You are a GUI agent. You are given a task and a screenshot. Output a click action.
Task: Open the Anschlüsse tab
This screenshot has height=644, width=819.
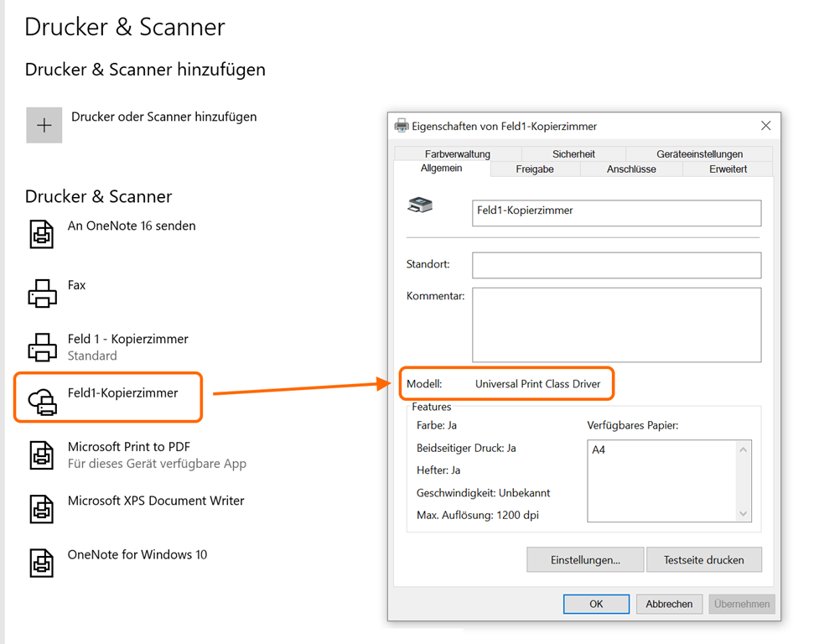631,169
